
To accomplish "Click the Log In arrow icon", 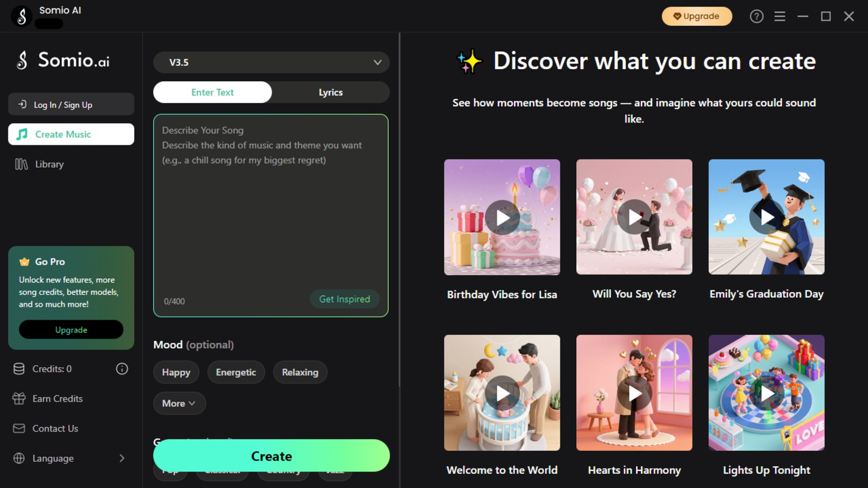I will pos(22,104).
